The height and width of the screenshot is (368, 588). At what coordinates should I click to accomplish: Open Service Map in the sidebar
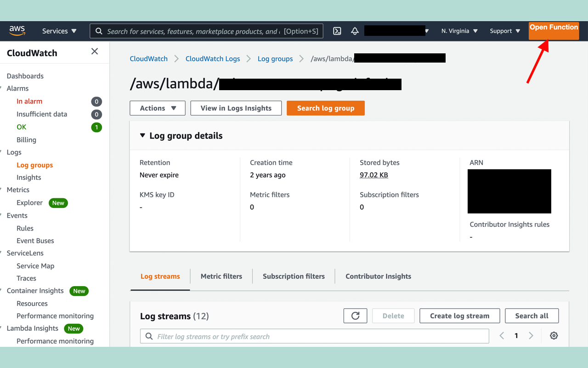(x=35, y=266)
